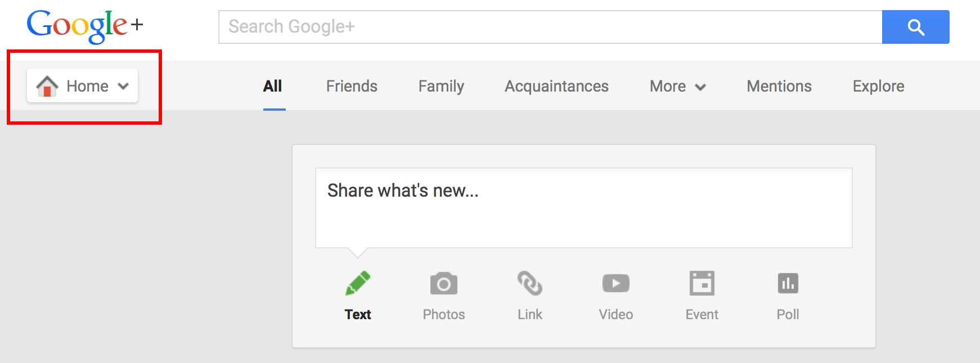Open the Family stream tab
Viewport: 980px width, 363px height.
tap(441, 87)
